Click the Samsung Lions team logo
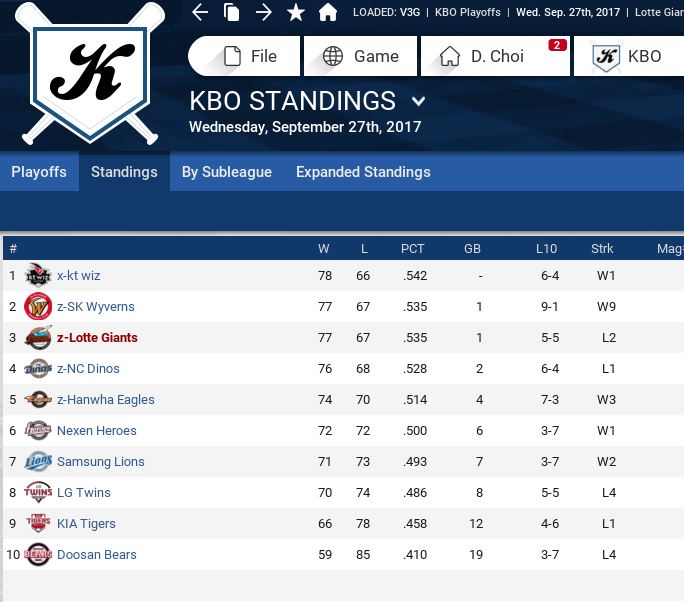This screenshot has height=602, width=684. (x=38, y=462)
